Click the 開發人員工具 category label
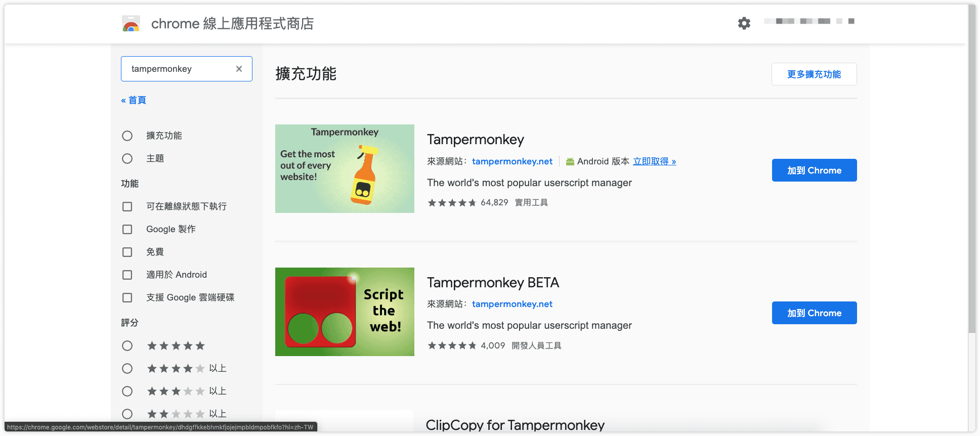Image resolution: width=980 pixels, height=436 pixels. pos(536,345)
